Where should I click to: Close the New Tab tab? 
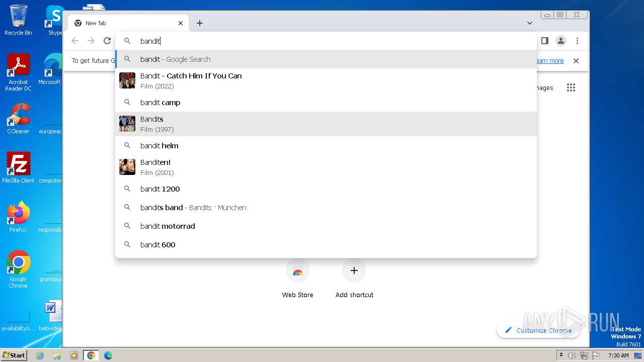(x=181, y=23)
